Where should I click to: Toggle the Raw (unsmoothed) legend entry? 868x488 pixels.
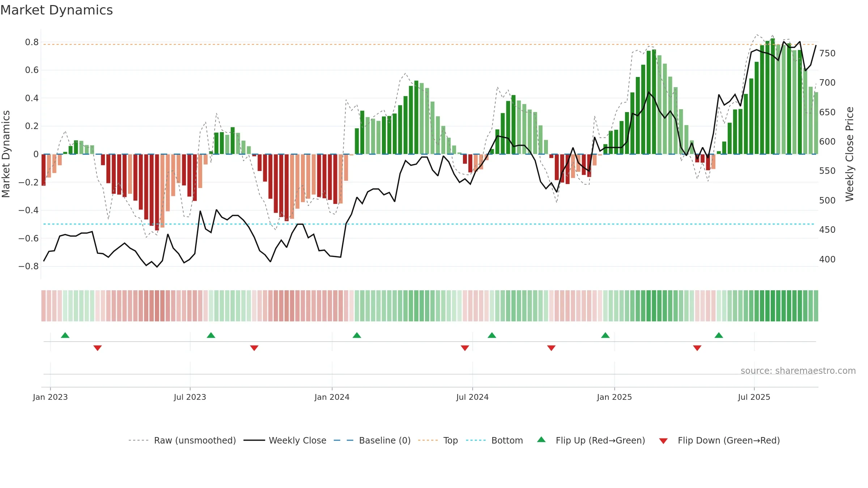click(182, 440)
